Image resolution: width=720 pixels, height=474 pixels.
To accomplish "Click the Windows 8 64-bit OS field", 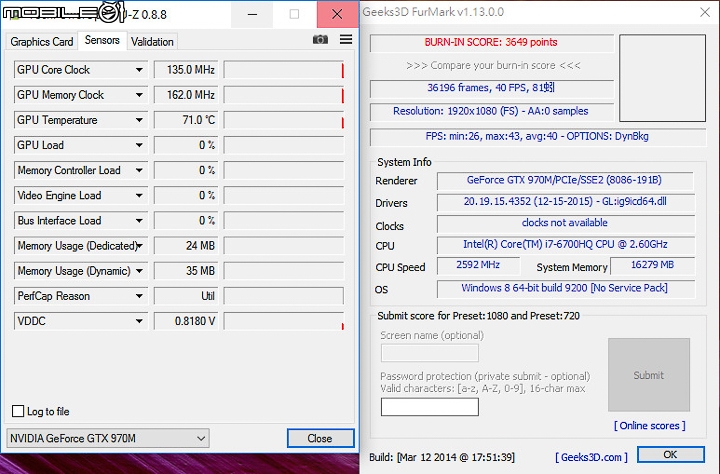I will click(x=565, y=289).
